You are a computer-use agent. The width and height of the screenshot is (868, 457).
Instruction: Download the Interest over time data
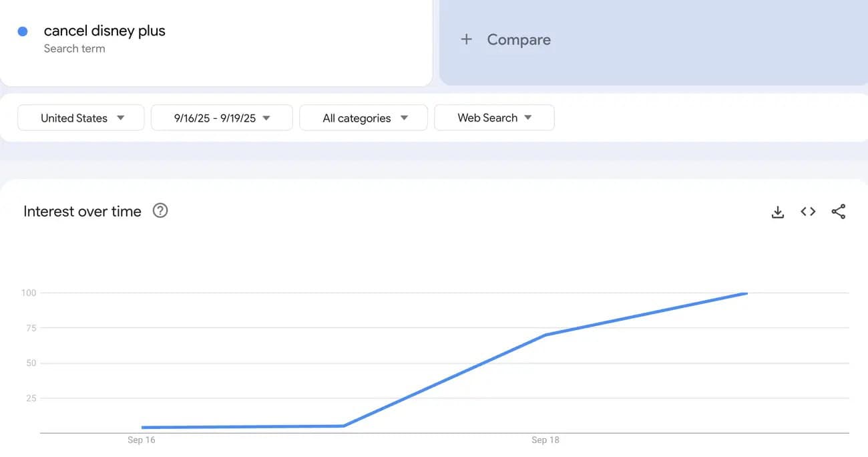tap(777, 212)
